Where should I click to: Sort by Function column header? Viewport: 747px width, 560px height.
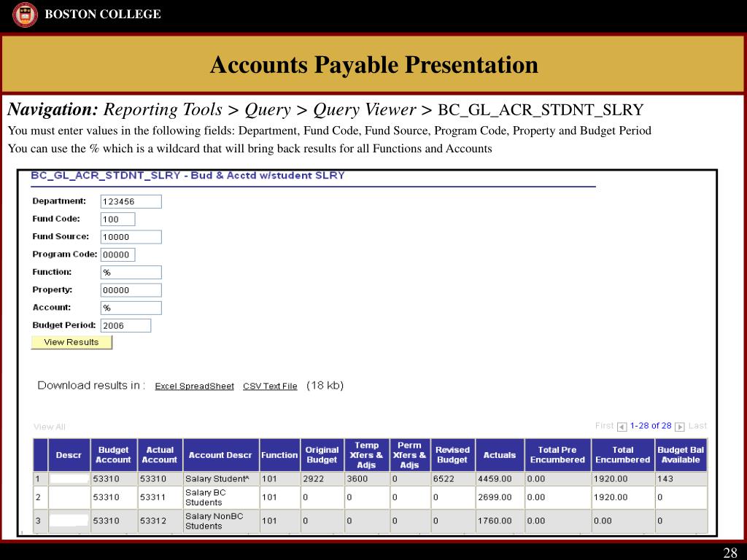point(279,455)
